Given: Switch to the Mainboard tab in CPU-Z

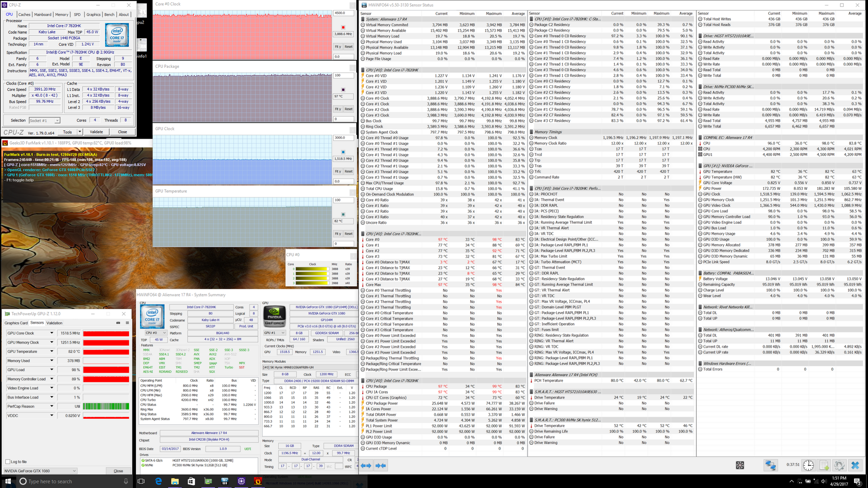Looking at the screenshot, I should [x=42, y=14].
